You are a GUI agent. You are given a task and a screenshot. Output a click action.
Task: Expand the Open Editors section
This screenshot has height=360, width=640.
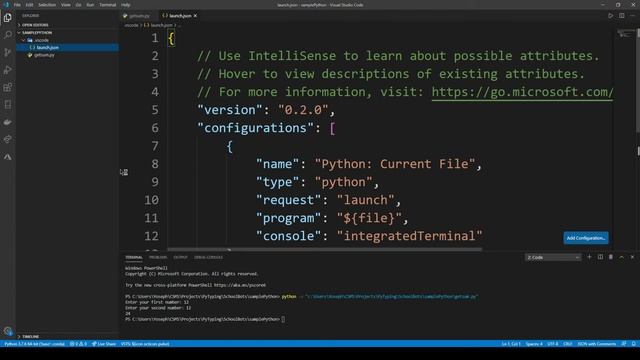pyautogui.click(x=35, y=25)
